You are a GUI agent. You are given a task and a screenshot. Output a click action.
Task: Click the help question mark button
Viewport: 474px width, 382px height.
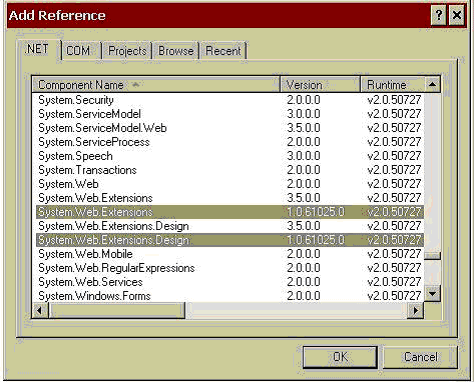tap(439, 15)
